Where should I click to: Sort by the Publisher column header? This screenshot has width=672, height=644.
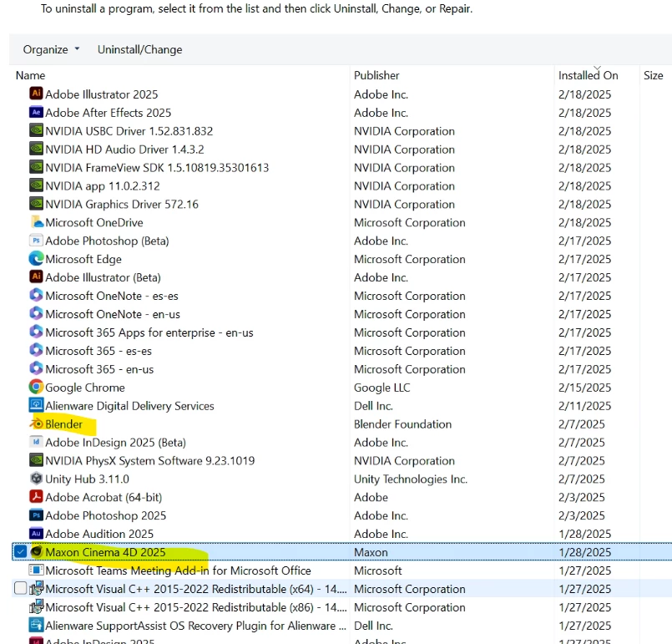[376, 75]
